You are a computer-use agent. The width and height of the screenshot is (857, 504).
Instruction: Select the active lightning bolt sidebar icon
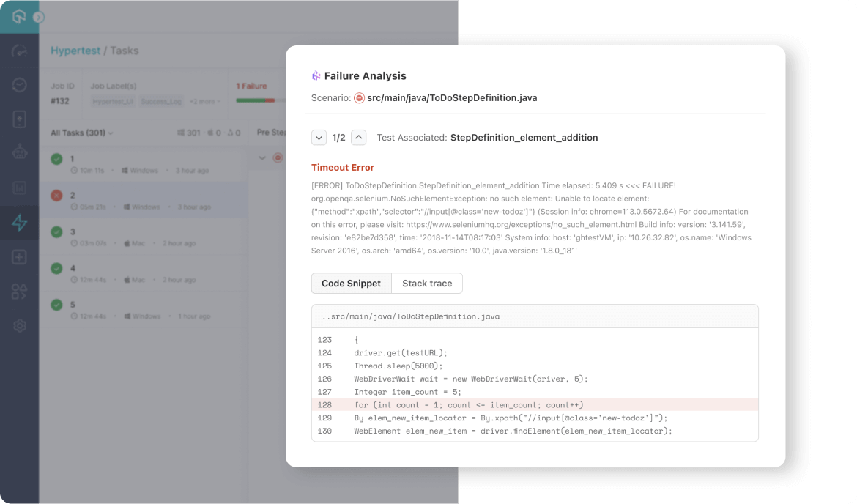19,222
